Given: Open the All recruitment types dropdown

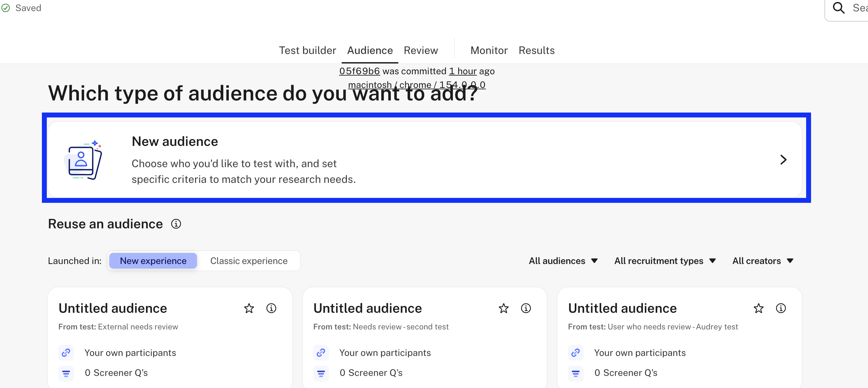Looking at the screenshot, I should pyautogui.click(x=665, y=261).
